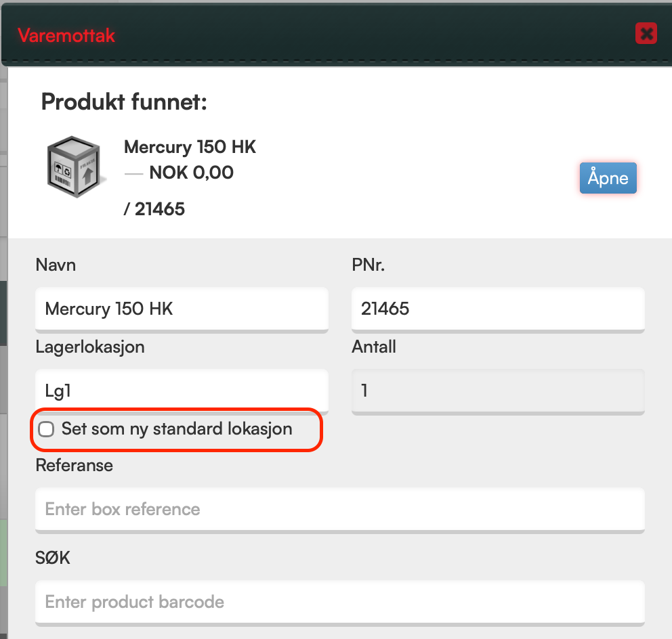Click the Varemottak dialog title
The height and width of the screenshot is (639, 672).
[x=66, y=36]
